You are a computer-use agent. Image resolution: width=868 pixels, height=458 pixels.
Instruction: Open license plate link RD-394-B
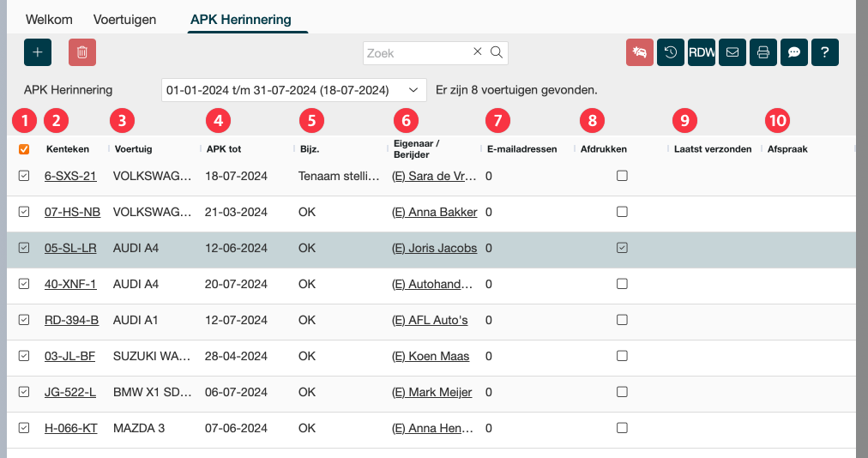point(71,320)
